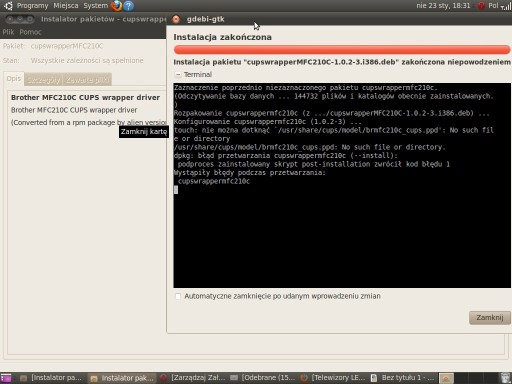
Task: Switch to the Opis tab
Action: (x=14, y=79)
